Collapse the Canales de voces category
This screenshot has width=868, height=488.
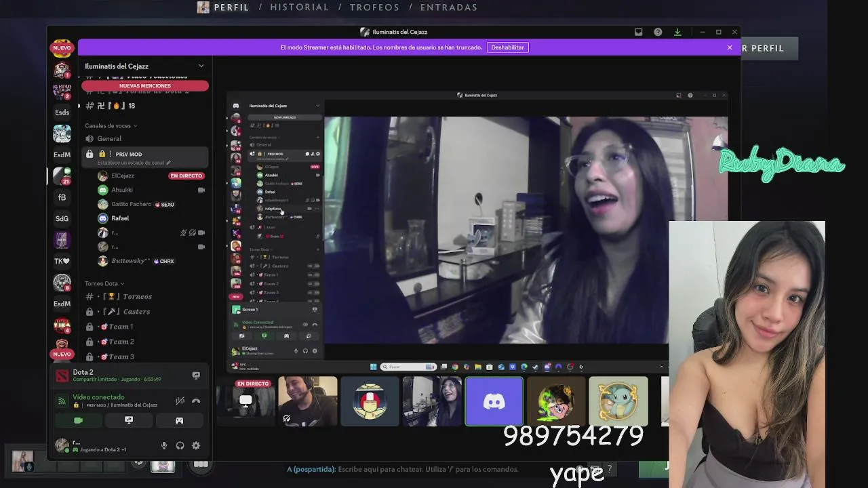click(x=111, y=125)
